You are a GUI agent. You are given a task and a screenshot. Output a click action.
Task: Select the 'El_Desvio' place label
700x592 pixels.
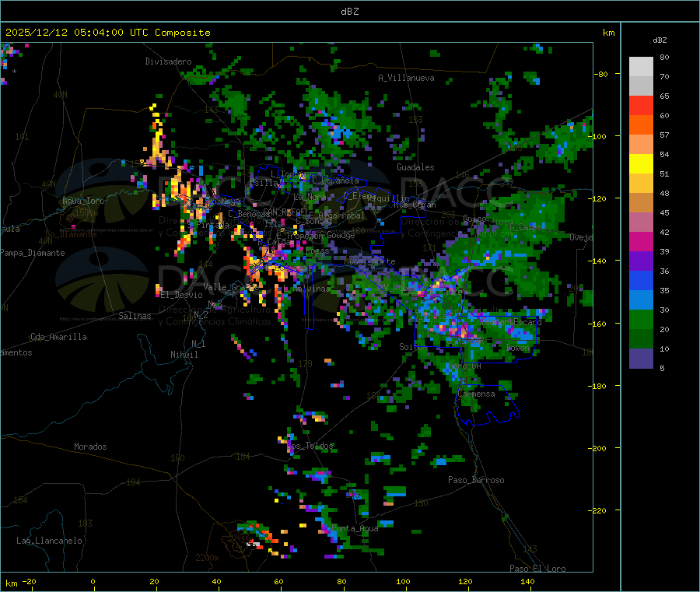[x=181, y=295]
